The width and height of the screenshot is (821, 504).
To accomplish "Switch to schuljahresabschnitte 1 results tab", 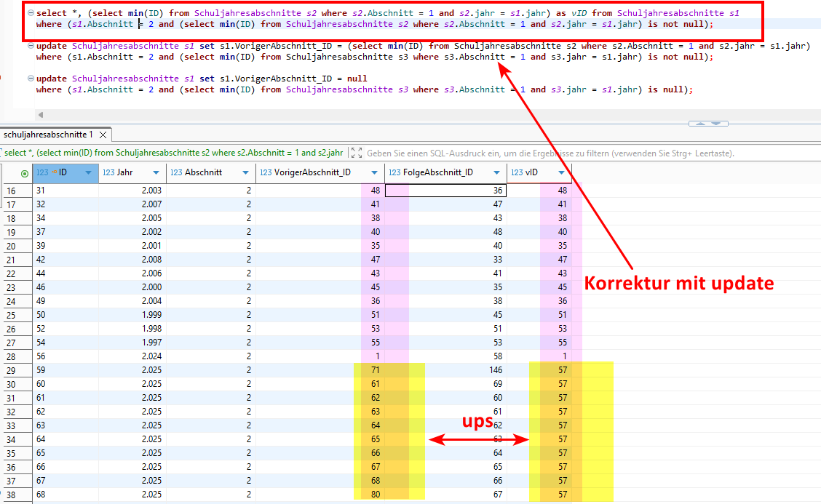I will click(x=48, y=135).
